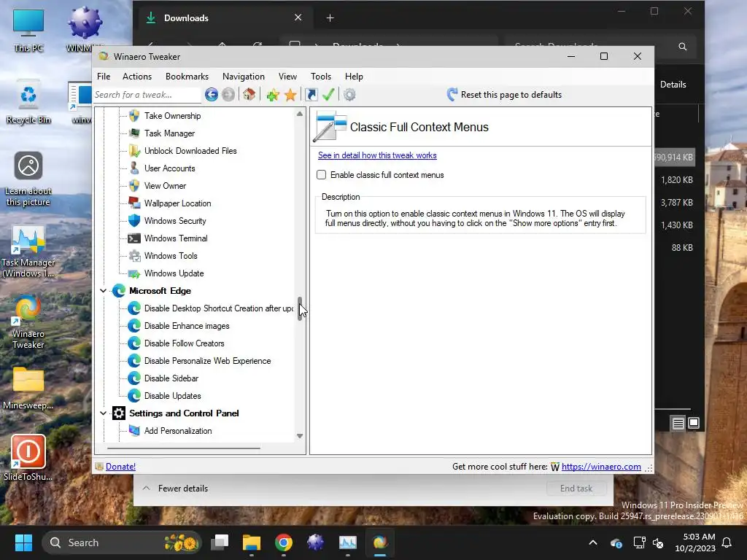Select Windows Update tree entry
747x560 pixels.
(x=174, y=273)
